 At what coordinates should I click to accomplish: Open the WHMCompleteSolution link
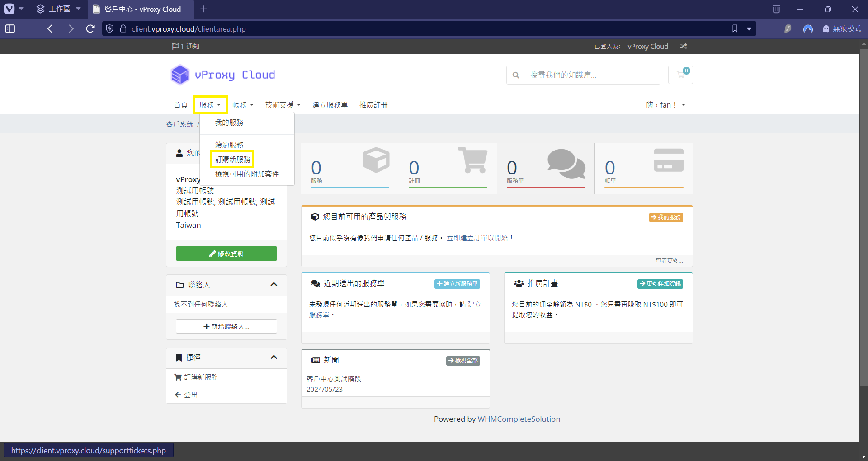pyautogui.click(x=519, y=419)
